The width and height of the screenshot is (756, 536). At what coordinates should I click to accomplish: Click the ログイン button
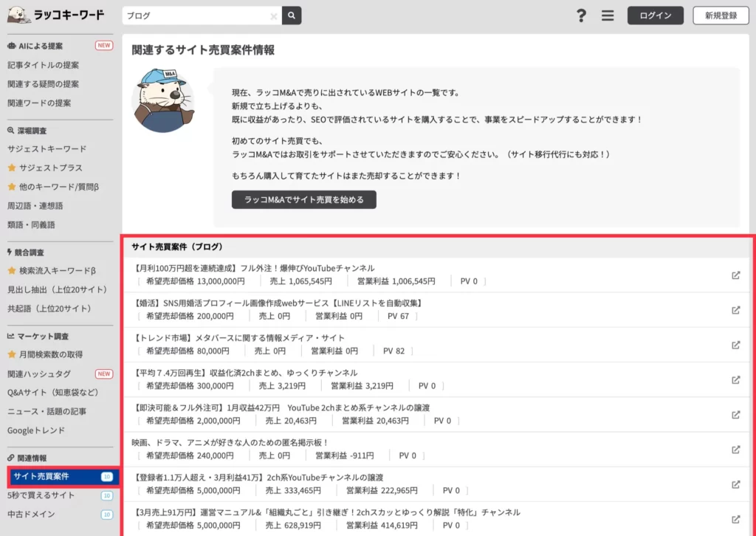[x=656, y=16]
